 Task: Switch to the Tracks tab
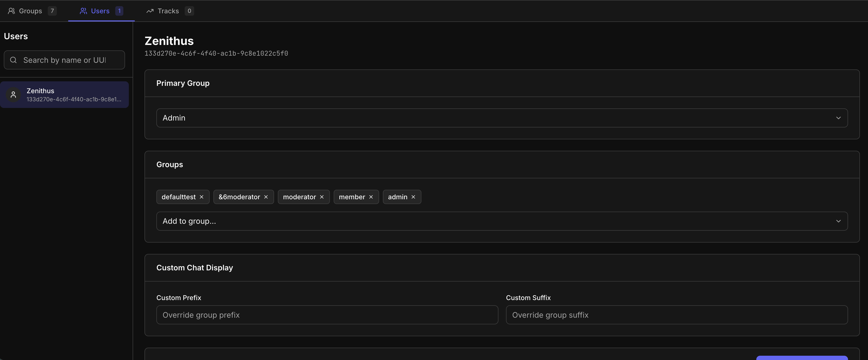point(169,11)
